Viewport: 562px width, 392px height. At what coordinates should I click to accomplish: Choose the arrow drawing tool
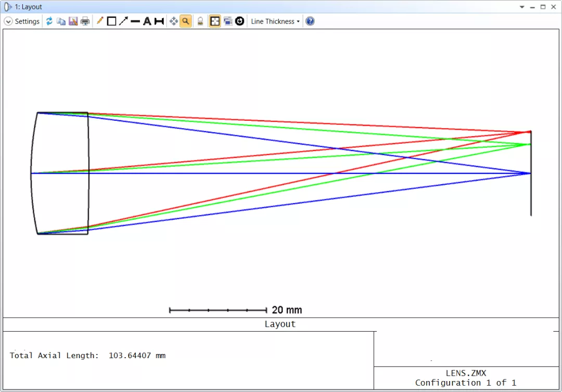point(123,21)
